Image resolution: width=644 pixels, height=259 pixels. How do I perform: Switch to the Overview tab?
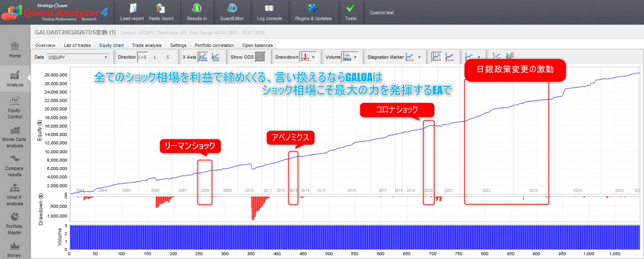[45, 45]
